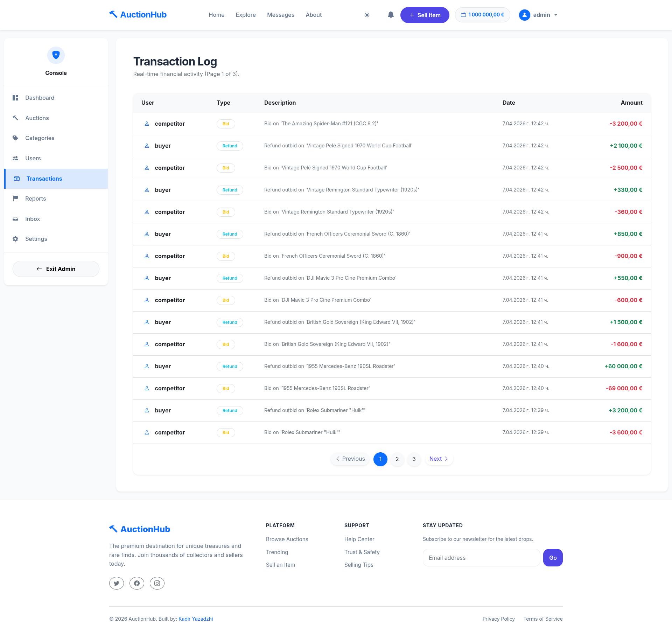Click the Previous pagination button

click(350, 459)
